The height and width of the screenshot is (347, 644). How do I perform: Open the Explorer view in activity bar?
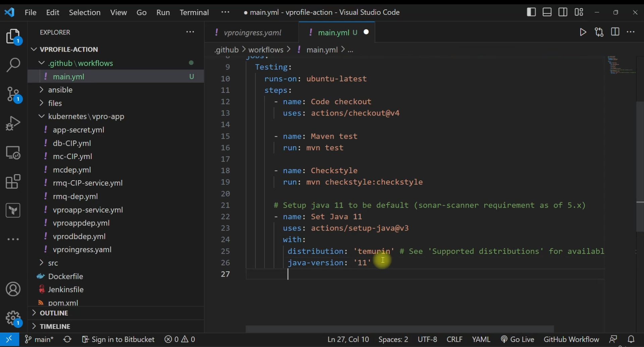click(x=13, y=37)
